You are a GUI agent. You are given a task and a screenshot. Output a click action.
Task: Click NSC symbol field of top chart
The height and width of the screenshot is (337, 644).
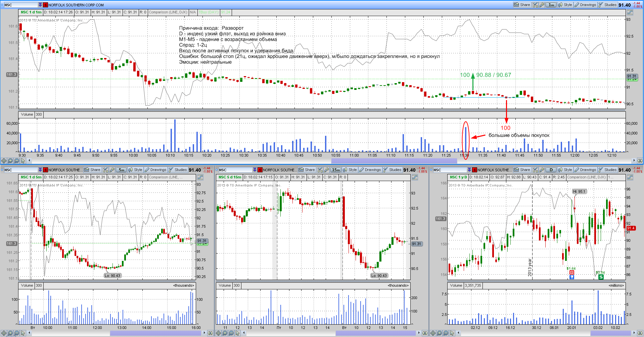pyautogui.click(x=20, y=5)
